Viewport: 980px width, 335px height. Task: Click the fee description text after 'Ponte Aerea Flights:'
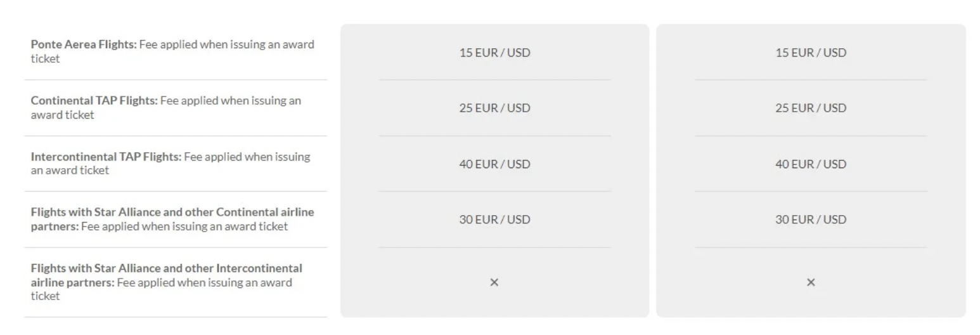(226, 45)
